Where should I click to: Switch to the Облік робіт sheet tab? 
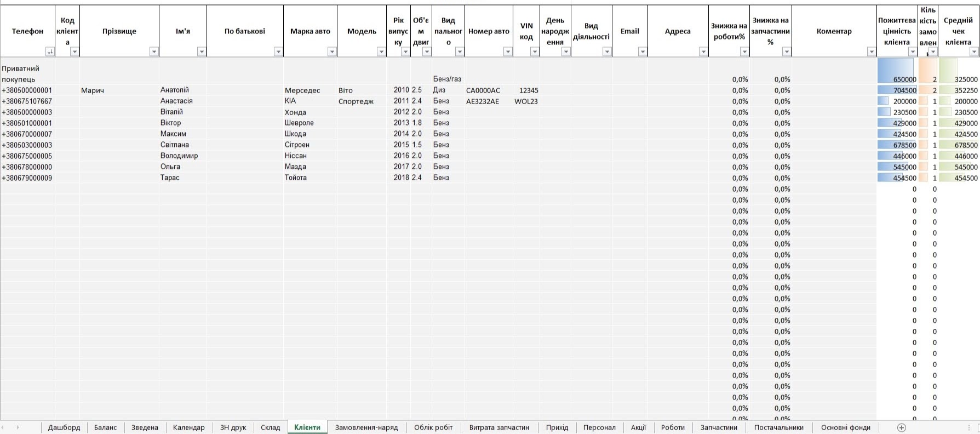pyautogui.click(x=433, y=427)
